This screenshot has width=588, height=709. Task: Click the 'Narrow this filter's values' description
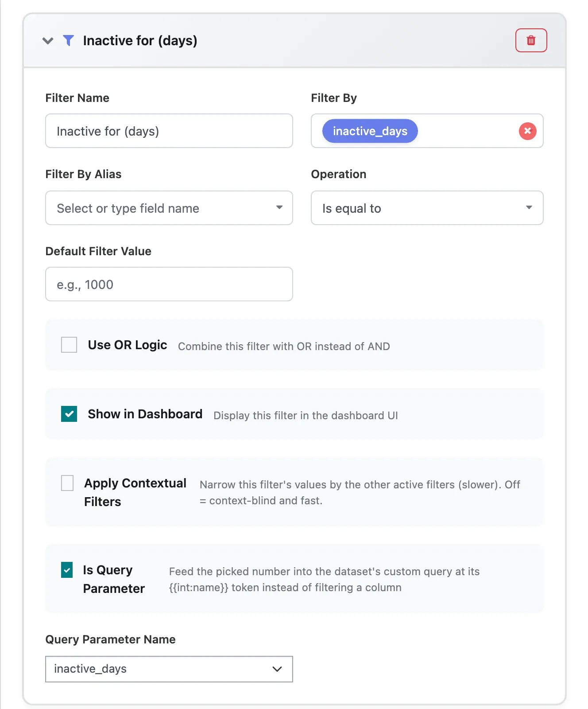click(360, 493)
